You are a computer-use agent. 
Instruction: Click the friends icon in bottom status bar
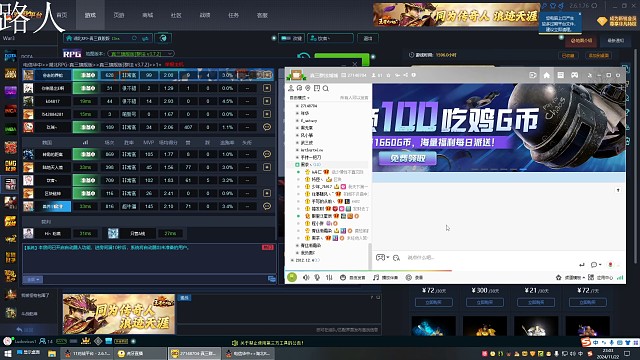[x=42, y=341]
